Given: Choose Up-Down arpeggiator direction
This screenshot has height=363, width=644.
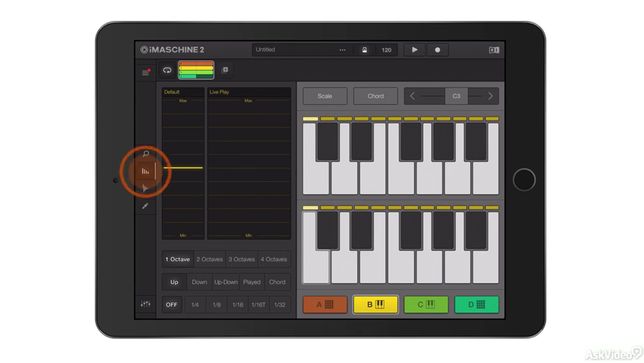Looking at the screenshot, I should [x=226, y=282].
